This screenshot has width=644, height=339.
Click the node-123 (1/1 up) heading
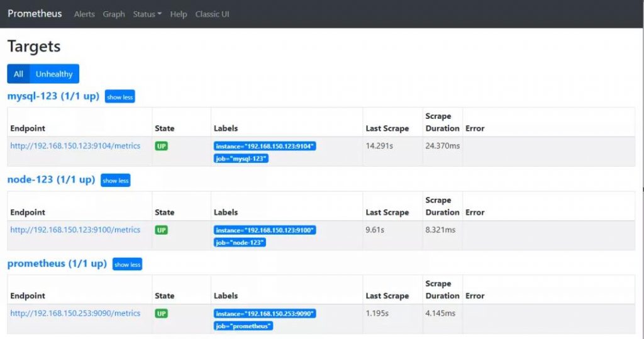(52, 180)
